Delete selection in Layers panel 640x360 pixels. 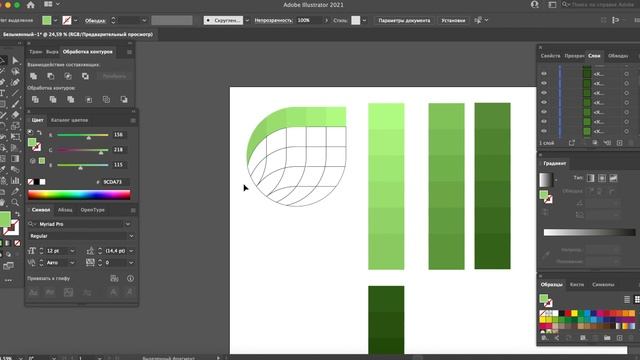(631, 143)
